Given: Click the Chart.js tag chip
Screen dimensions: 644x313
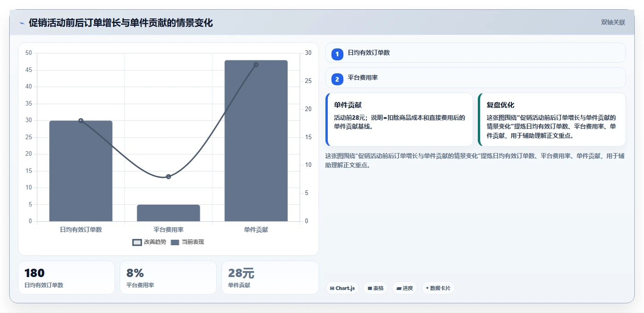Looking at the screenshot, I should (342, 288).
